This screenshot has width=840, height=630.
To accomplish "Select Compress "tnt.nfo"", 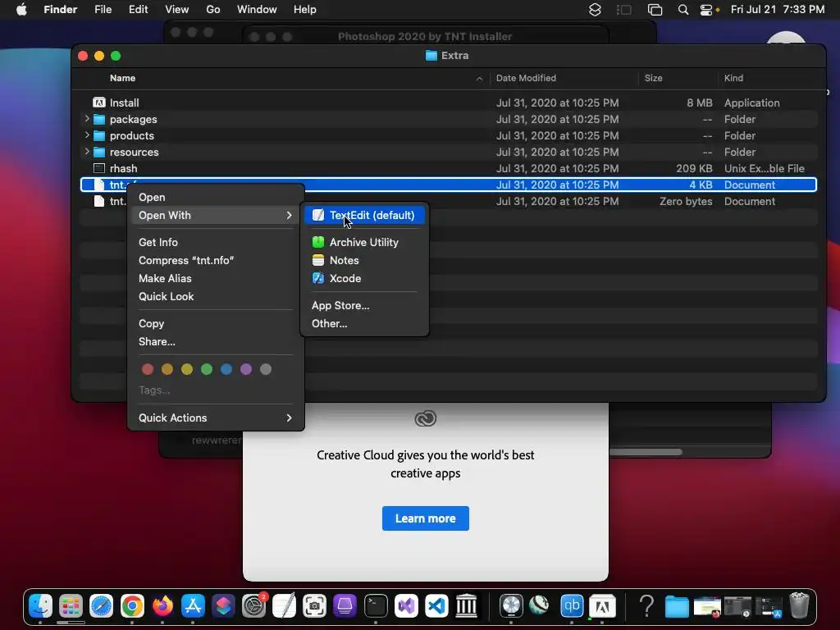I will point(216,260).
